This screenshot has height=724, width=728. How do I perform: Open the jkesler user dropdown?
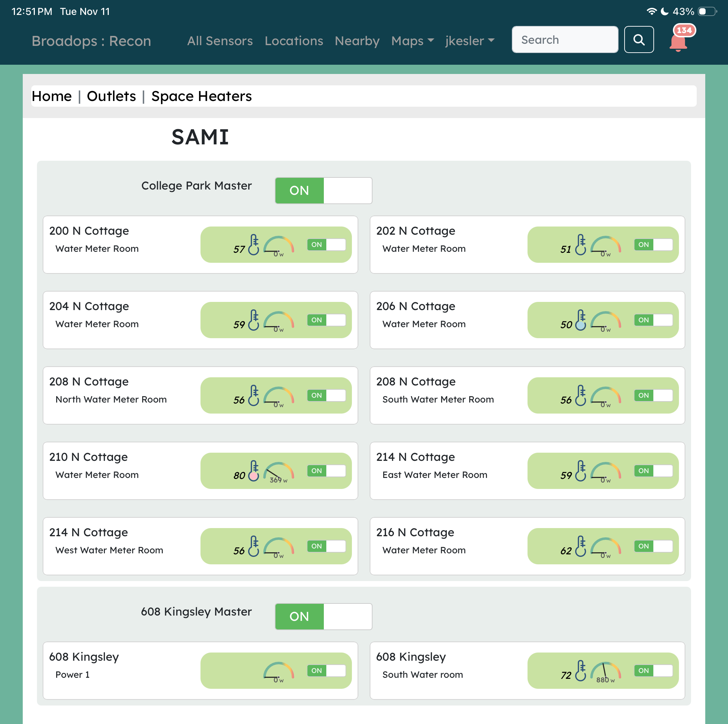[469, 41]
